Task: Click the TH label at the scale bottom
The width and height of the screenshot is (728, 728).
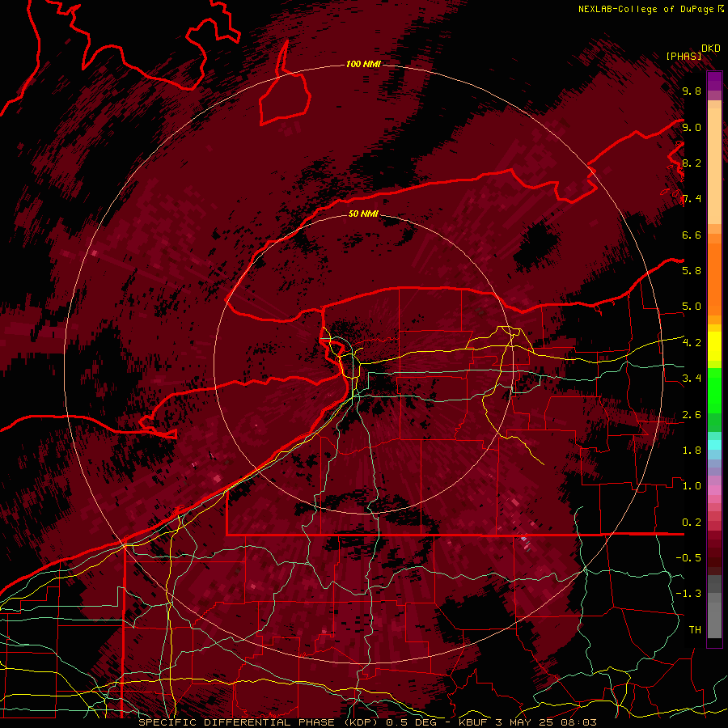Action: 695,630
